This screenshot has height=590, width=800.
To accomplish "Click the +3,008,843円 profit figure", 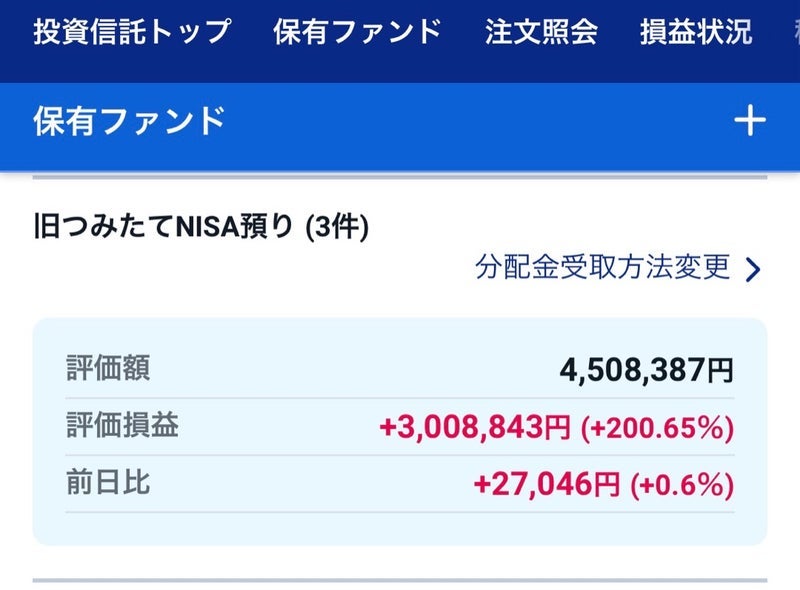I will [474, 427].
